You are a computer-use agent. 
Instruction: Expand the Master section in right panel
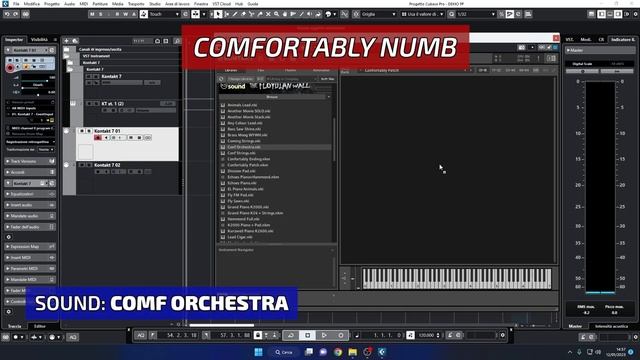600,50
